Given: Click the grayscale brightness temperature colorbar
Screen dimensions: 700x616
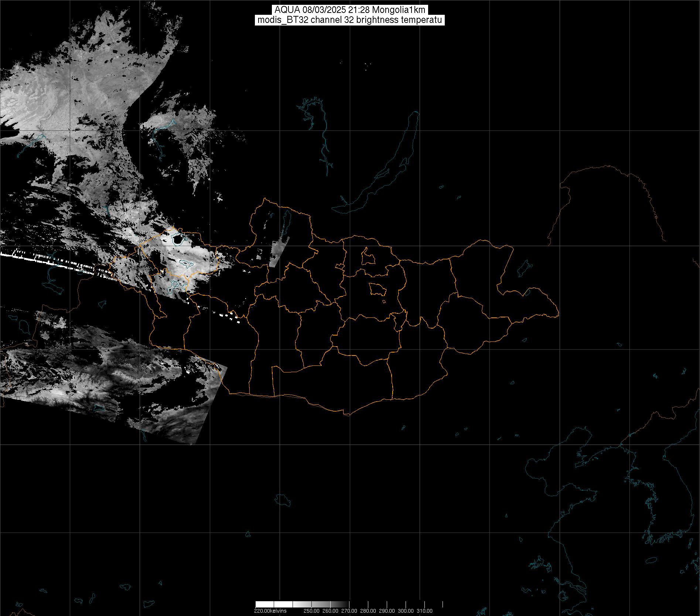Looking at the screenshot, I should 349,604.
